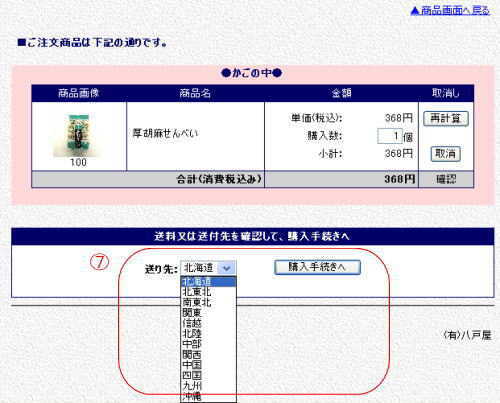
Task: Click the 商品画面へ戻る link
Action: (450, 11)
